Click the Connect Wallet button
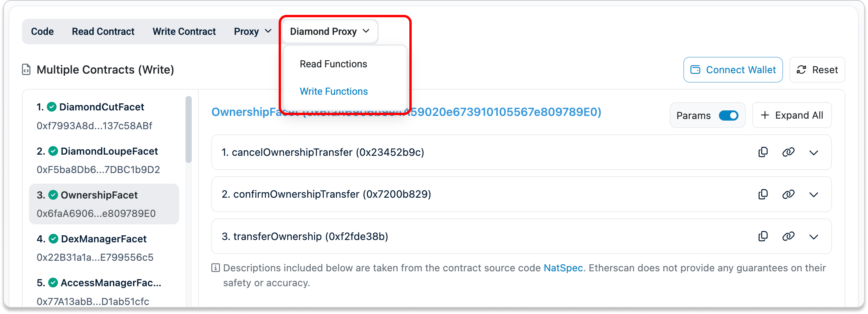 coord(733,70)
